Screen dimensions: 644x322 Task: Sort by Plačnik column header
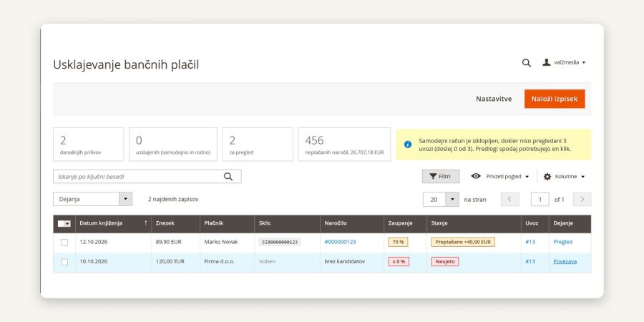pos(227,223)
